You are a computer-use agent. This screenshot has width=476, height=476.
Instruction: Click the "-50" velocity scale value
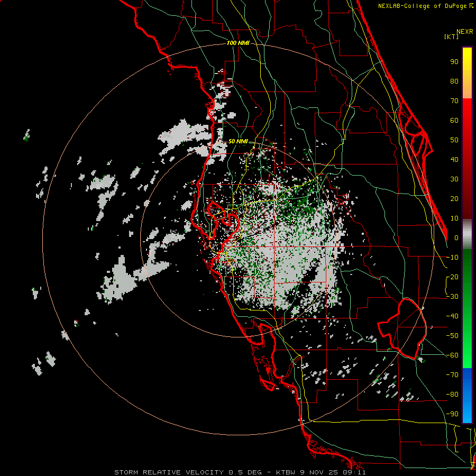[452, 336]
